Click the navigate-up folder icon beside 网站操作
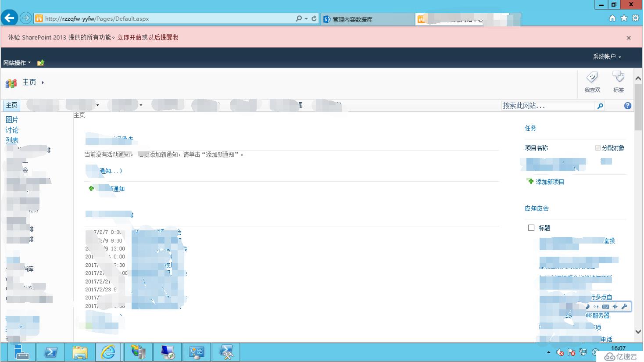 41,63
